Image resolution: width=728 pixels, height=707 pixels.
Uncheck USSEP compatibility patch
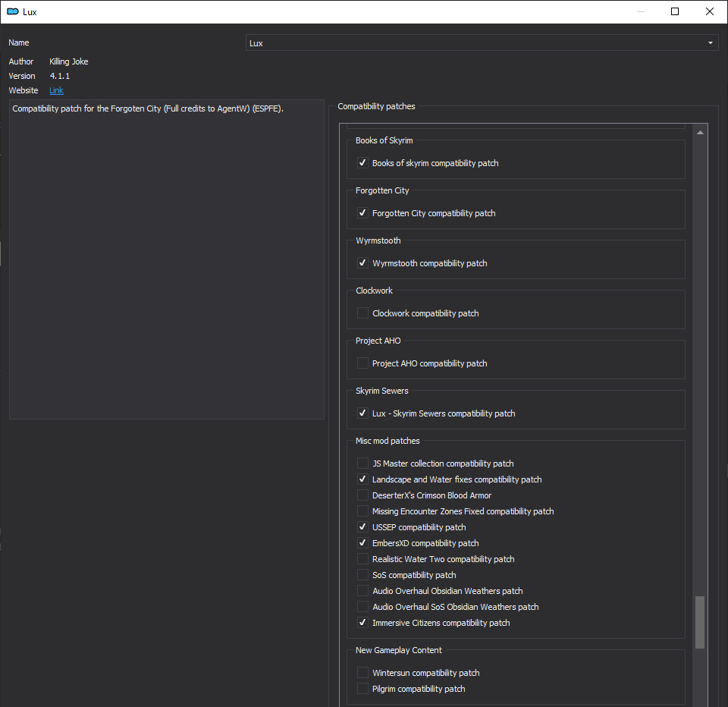[x=362, y=527]
